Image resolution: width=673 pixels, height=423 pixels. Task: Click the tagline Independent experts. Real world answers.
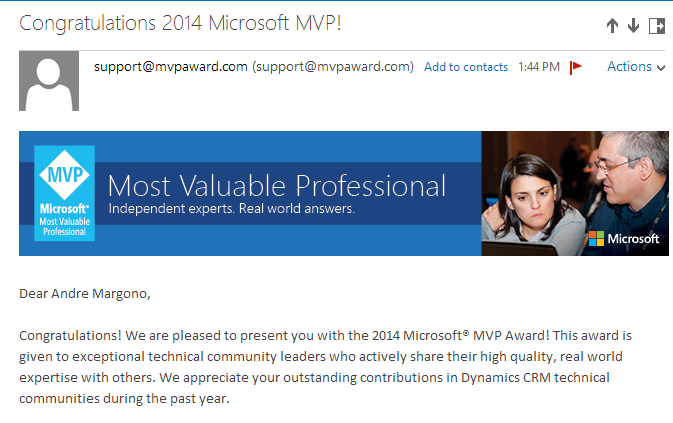point(231,210)
